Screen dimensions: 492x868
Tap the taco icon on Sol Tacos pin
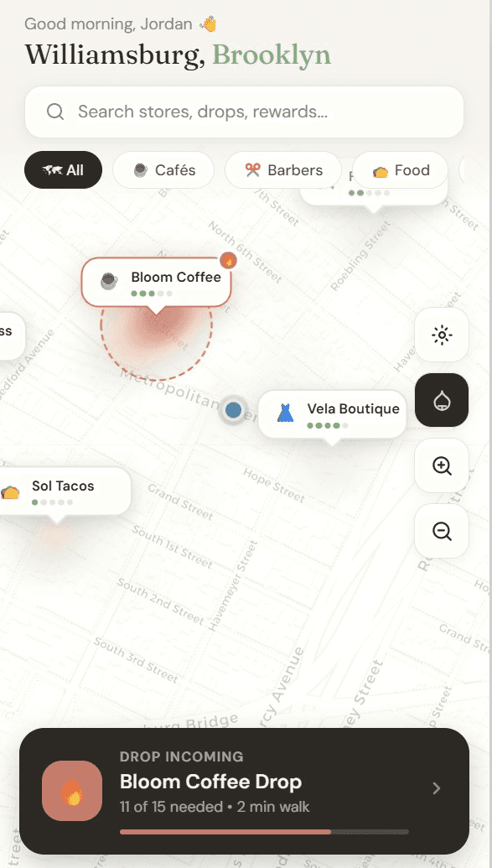point(10,491)
